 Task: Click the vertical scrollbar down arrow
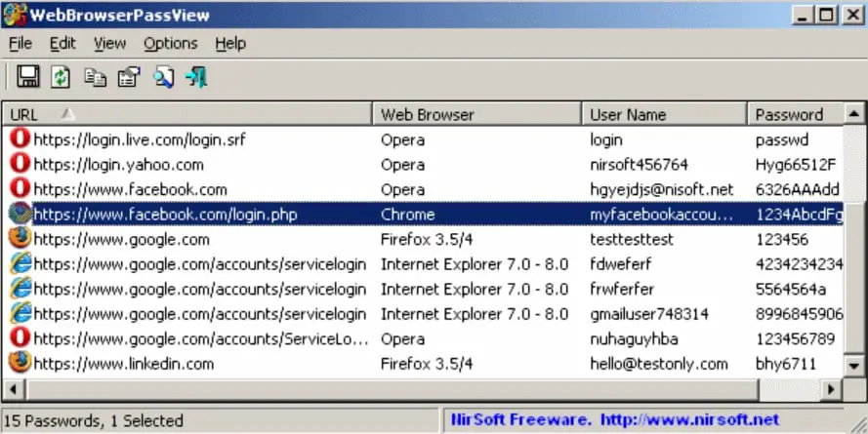point(854,366)
